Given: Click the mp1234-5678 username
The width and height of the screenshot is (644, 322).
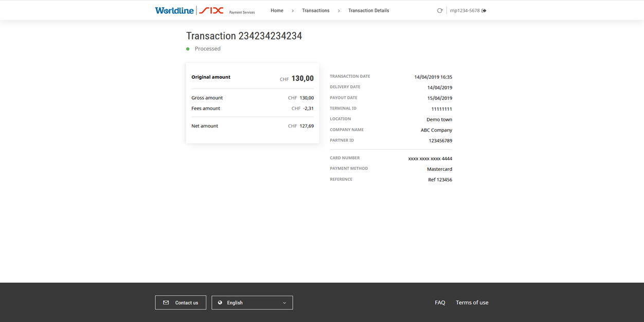Looking at the screenshot, I should [464, 10].
